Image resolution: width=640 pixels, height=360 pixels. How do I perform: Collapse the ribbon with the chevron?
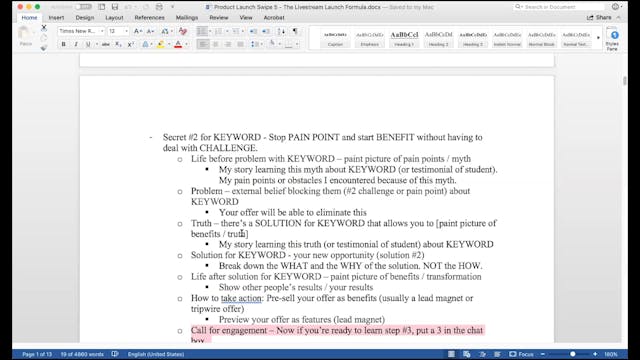point(619,18)
